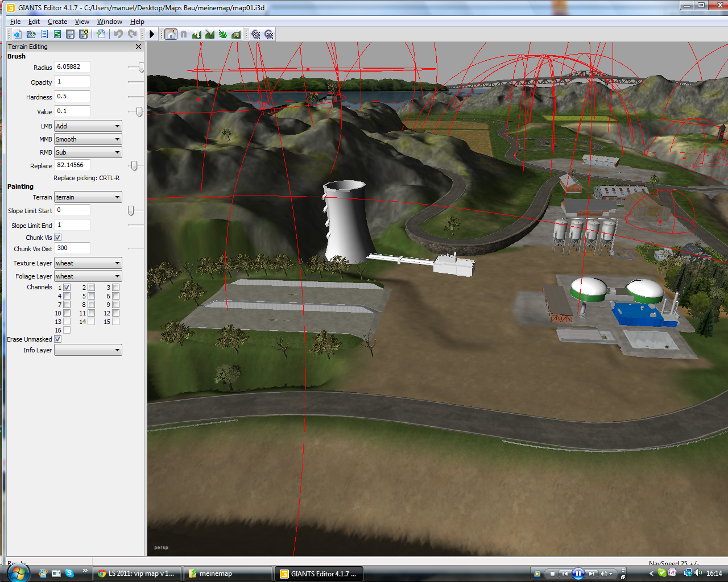728x582 pixels.
Task: Click the GIANTS Editor taskbar button
Action: (319, 573)
